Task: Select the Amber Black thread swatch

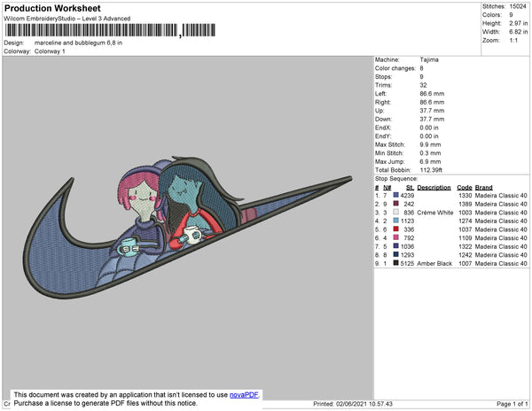Action: point(396,263)
